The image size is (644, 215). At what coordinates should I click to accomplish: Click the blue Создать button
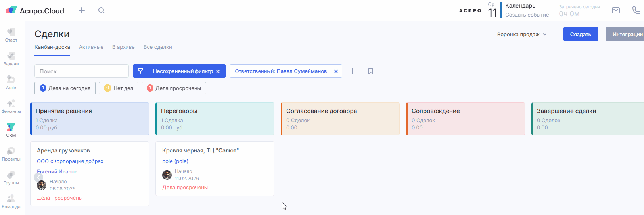coord(581,35)
